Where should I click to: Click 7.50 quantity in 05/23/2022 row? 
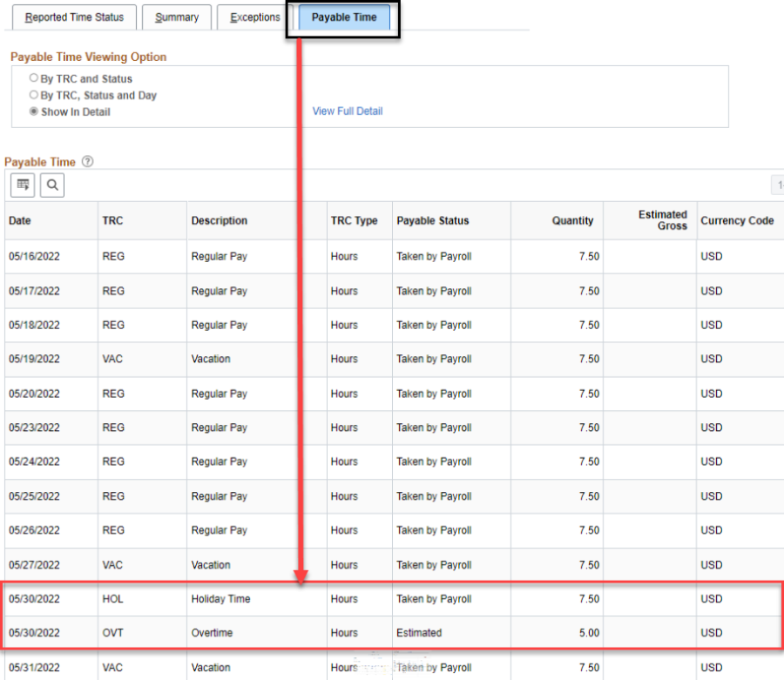pyautogui.click(x=589, y=428)
